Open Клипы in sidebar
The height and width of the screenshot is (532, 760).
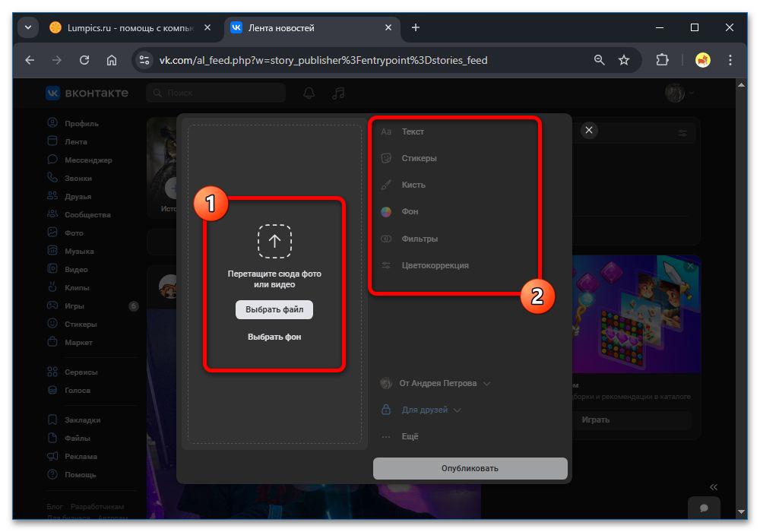pyautogui.click(x=68, y=288)
